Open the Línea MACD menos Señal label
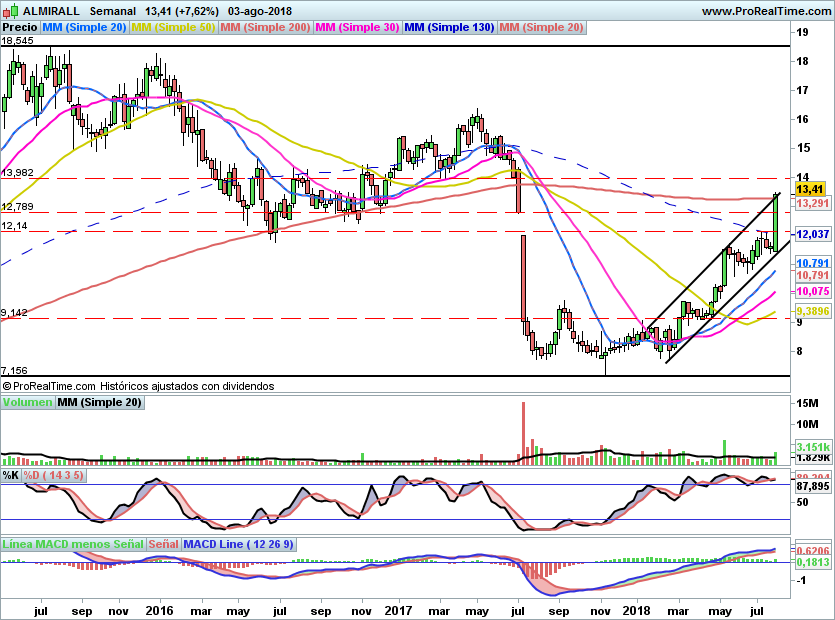This screenshot has width=835, height=620. 73,544
